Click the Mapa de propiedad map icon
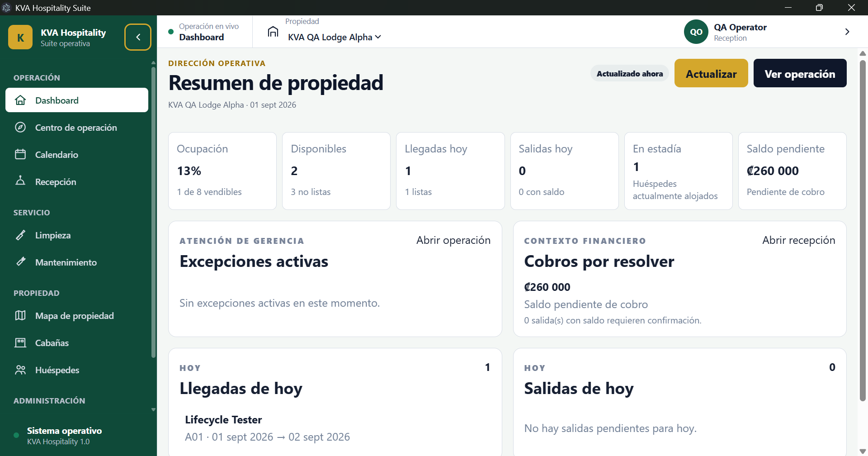Image resolution: width=868 pixels, height=456 pixels. tap(20, 315)
